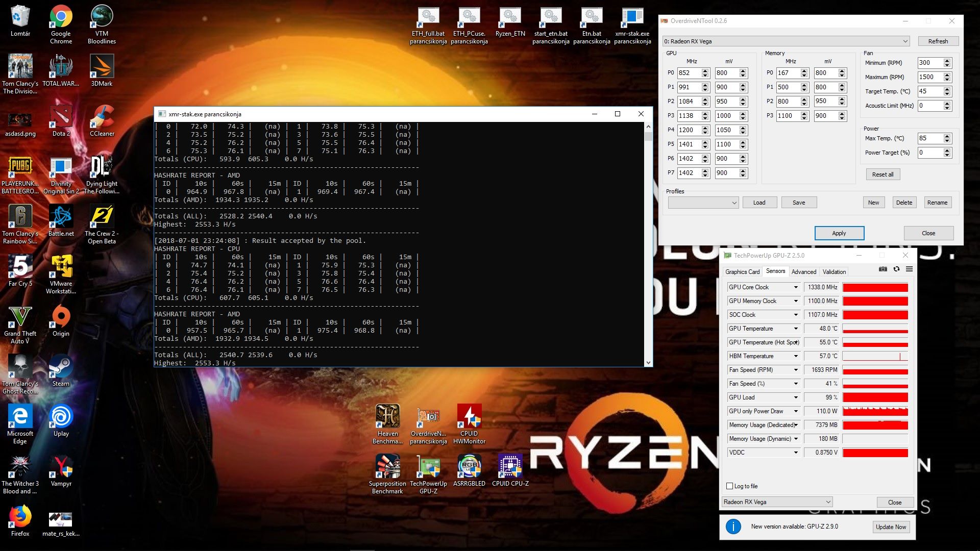The height and width of the screenshot is (551, 980).
Task: Open xmr-stak.exe shortcut on desktop
Action: [x=632, y=26]
